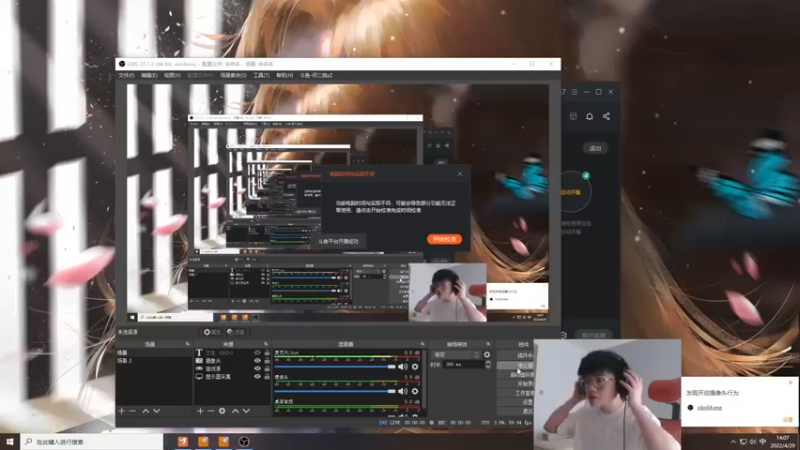800x450 pixels.
Task: Click the mixer panel vertical scrollbar
Action: pos(423,379)
